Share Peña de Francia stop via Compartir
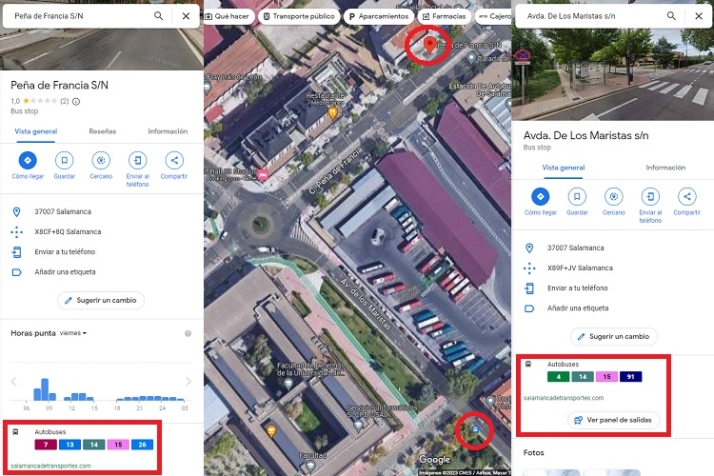This screenshot has height=476, width=714. tap(174, 160)
